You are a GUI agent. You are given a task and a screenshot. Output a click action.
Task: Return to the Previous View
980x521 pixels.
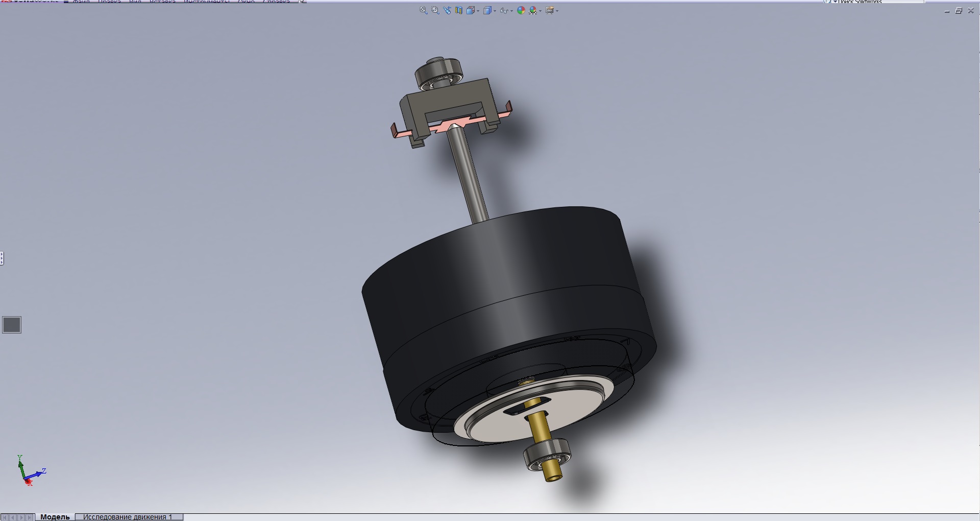(447, 10)
